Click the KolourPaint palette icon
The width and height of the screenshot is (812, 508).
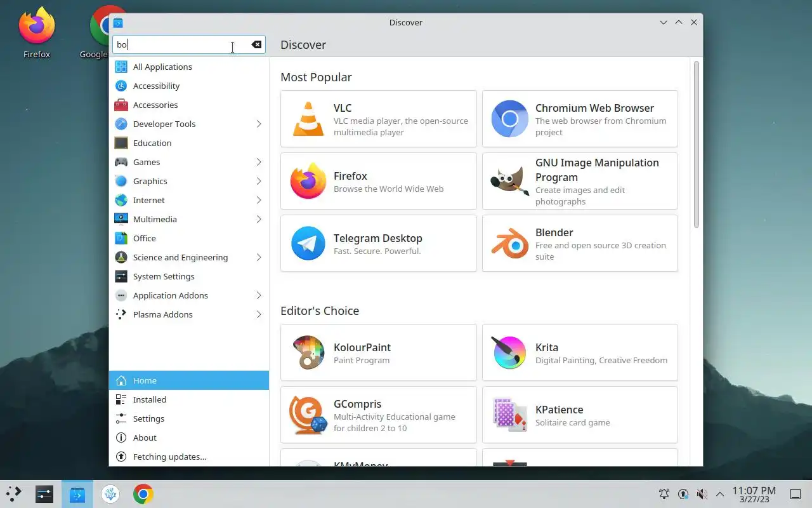308,352
